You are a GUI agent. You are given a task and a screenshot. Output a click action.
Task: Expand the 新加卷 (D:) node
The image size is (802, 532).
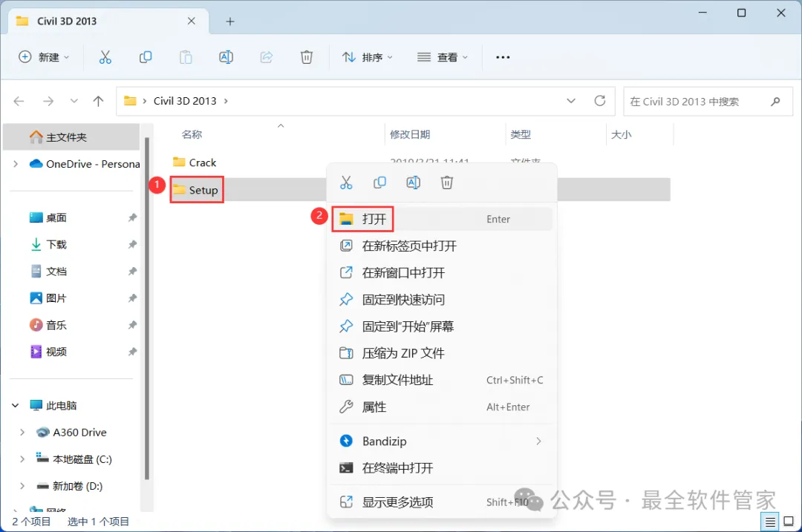coord(22,486)
